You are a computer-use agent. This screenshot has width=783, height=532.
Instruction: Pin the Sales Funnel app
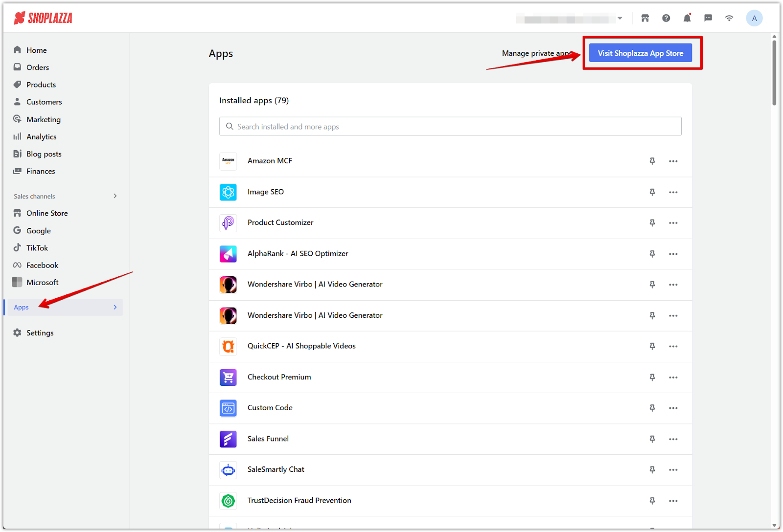click(652, 439)
